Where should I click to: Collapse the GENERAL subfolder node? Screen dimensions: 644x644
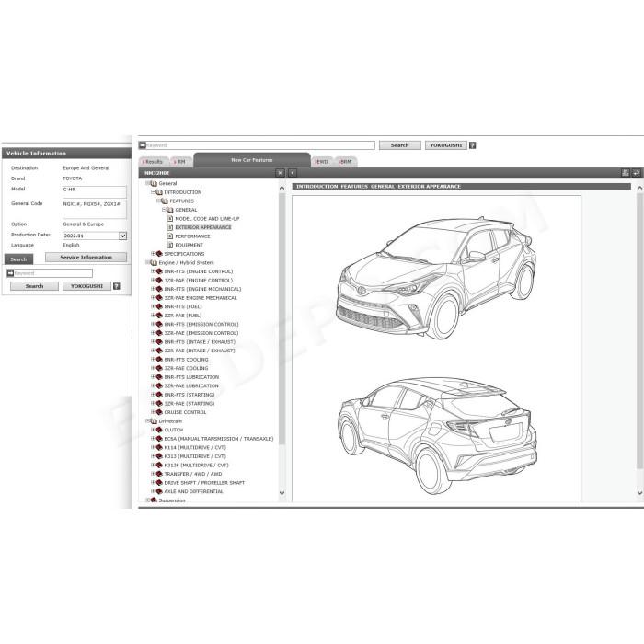point(164,210)
